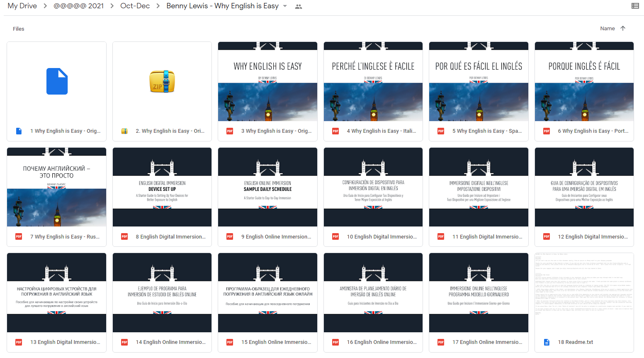This screenshot has width=644, height=358.
Task: Click PDF icon of '14 English Online Immersio...'
Action: [x=124, y=342]
